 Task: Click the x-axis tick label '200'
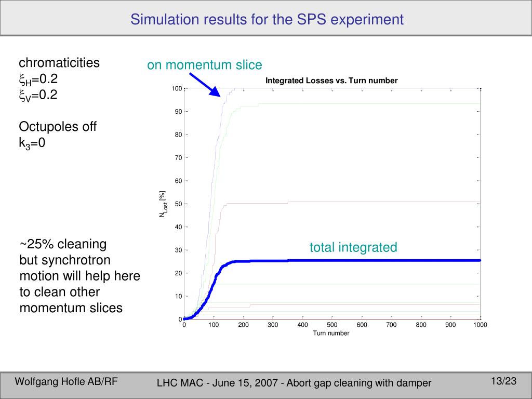click(x=243, y=325)
